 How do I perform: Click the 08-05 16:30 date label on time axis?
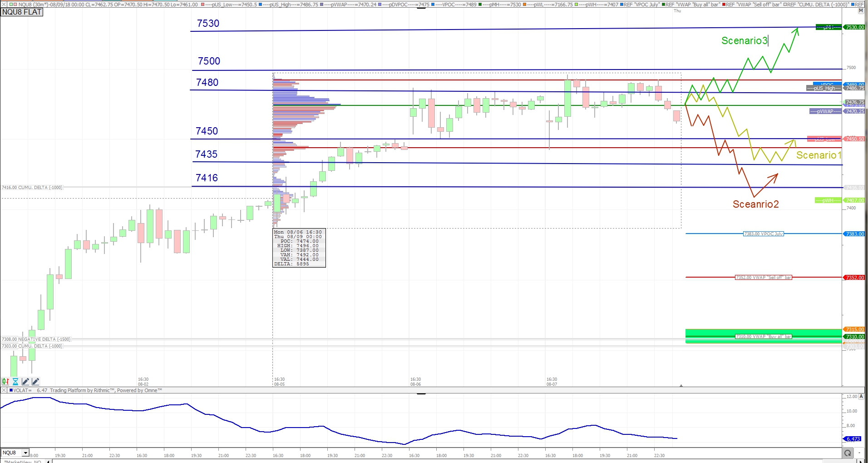pos(279,382)
